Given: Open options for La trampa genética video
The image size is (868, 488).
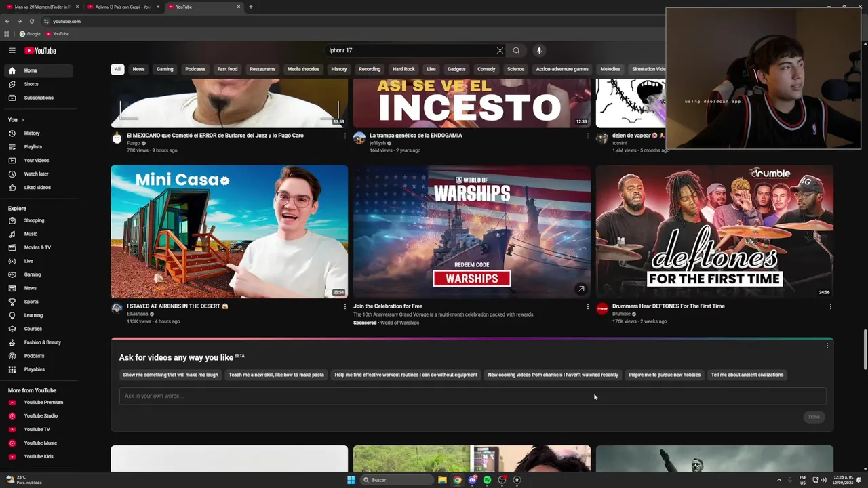Looking at the screenshot, I should pyautogui.click(x=587, y=136).
